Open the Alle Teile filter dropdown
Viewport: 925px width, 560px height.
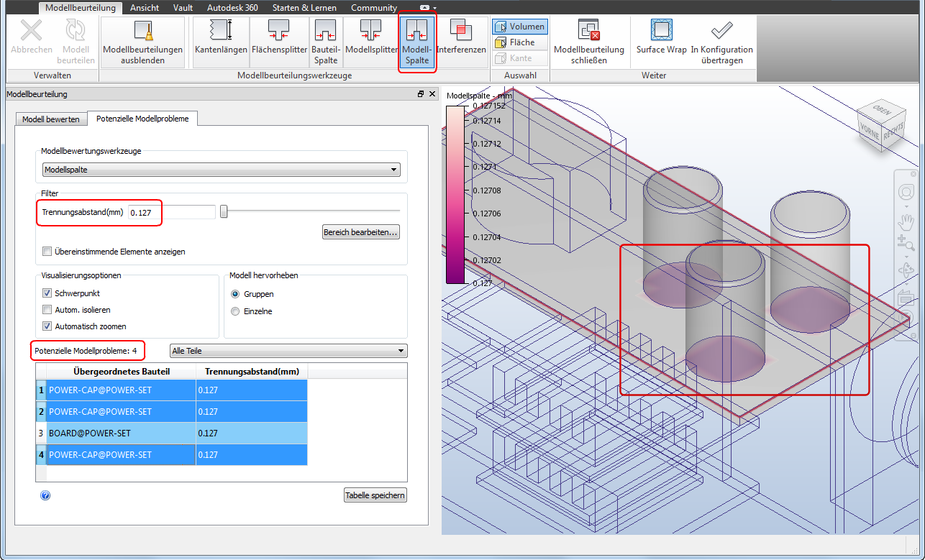coord(288,351)
